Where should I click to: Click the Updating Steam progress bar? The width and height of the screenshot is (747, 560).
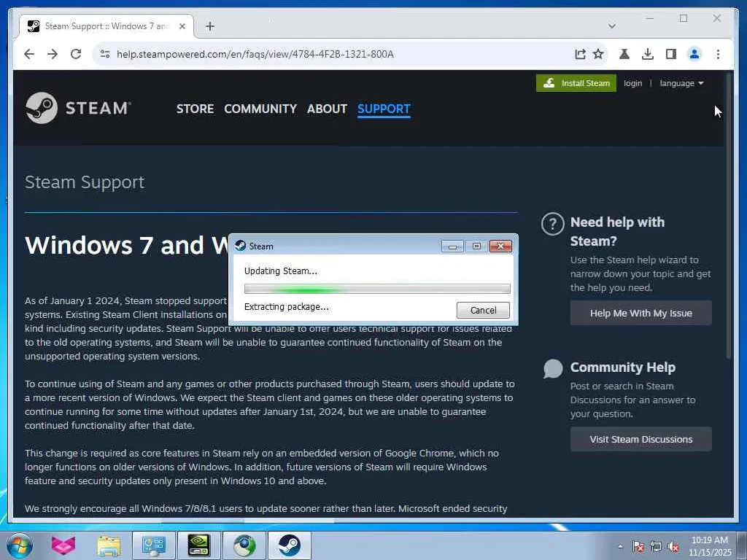click(x=377, y=289)
